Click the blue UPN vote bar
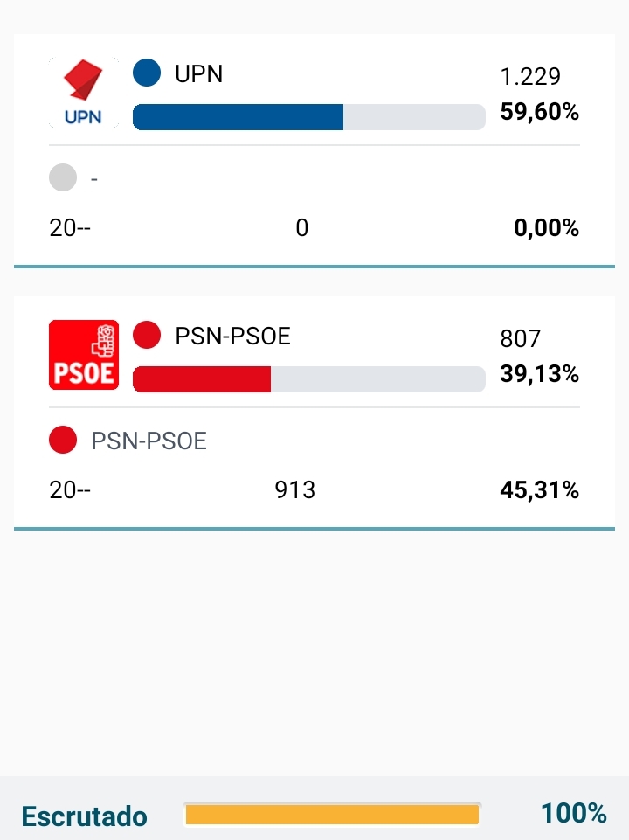 coord(238,117)
